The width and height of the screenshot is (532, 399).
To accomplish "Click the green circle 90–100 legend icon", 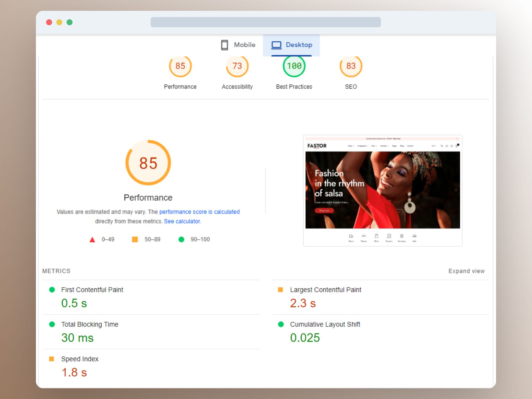I will [x=181, y=239].
